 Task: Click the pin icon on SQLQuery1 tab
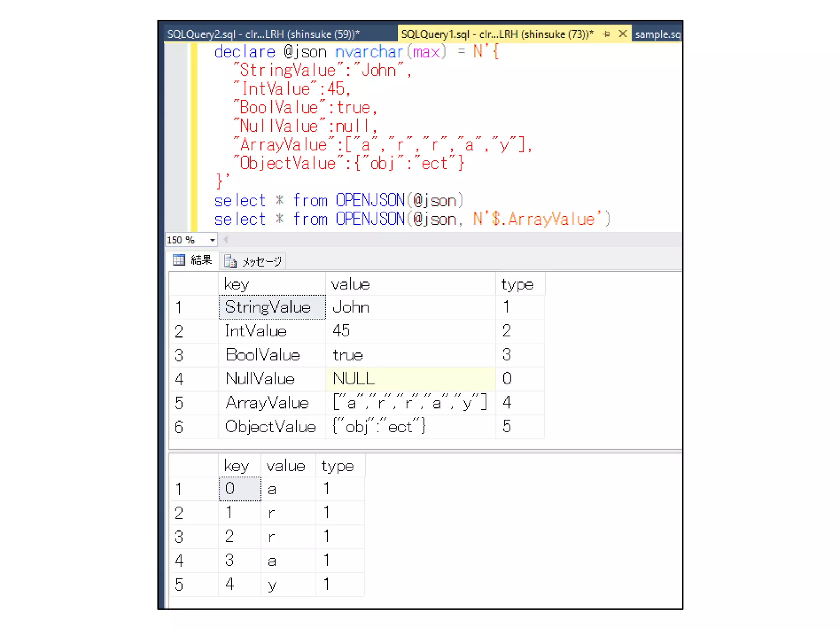pyautogui.click(x=607, y=34)
